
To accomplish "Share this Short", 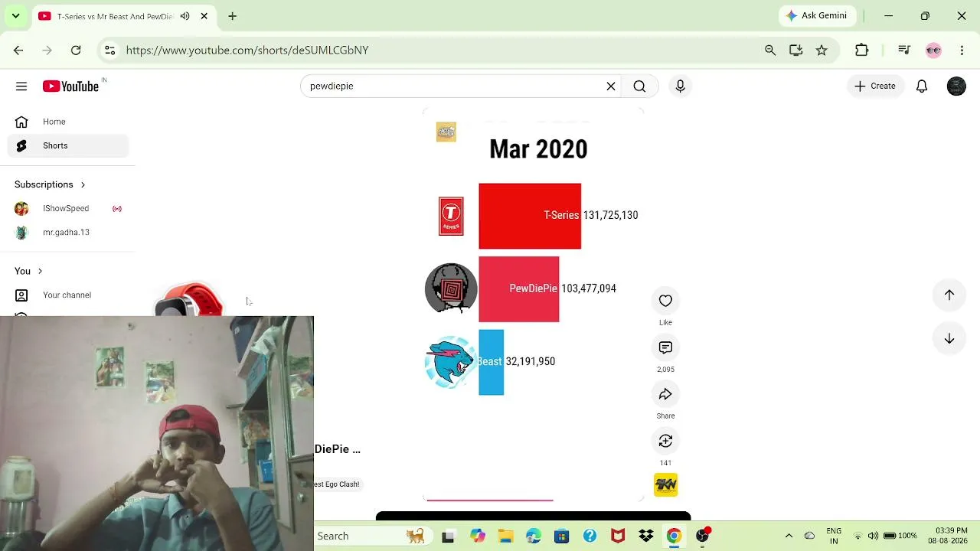I will 665,394.
